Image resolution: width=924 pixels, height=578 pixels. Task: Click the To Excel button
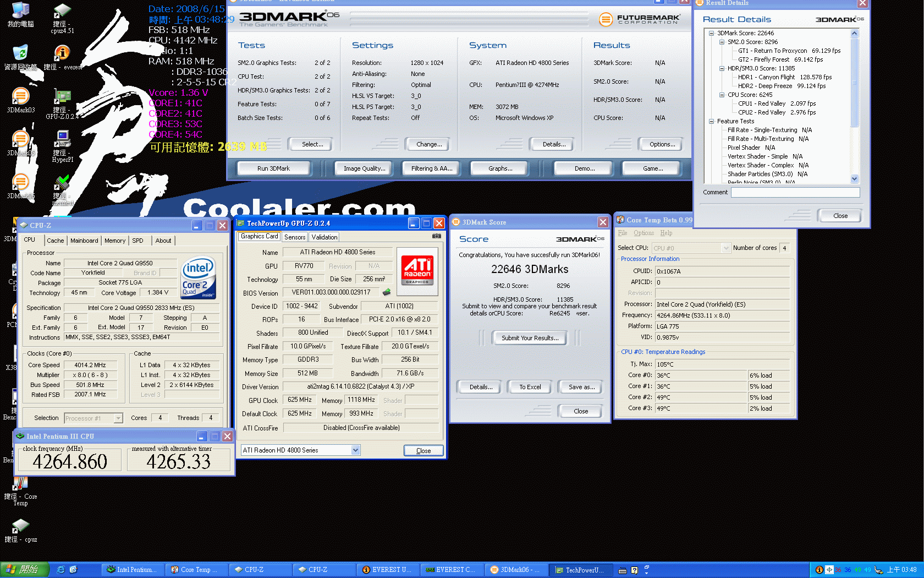point(530,387)
